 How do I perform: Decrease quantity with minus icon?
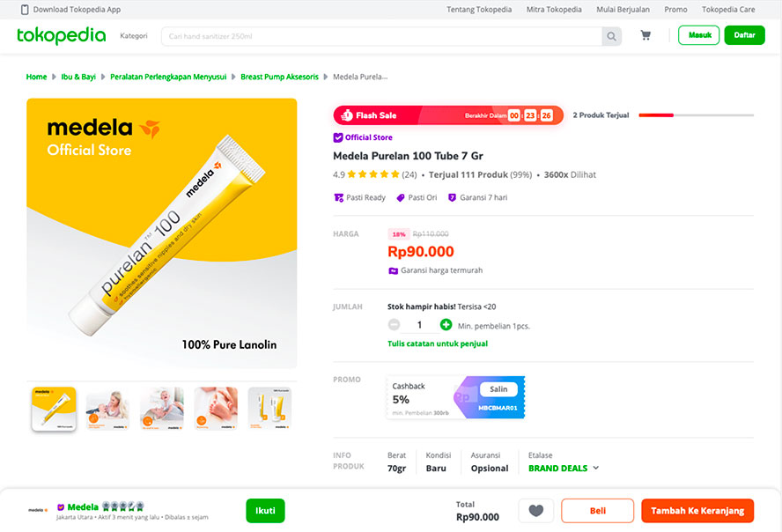pos(394,325)
